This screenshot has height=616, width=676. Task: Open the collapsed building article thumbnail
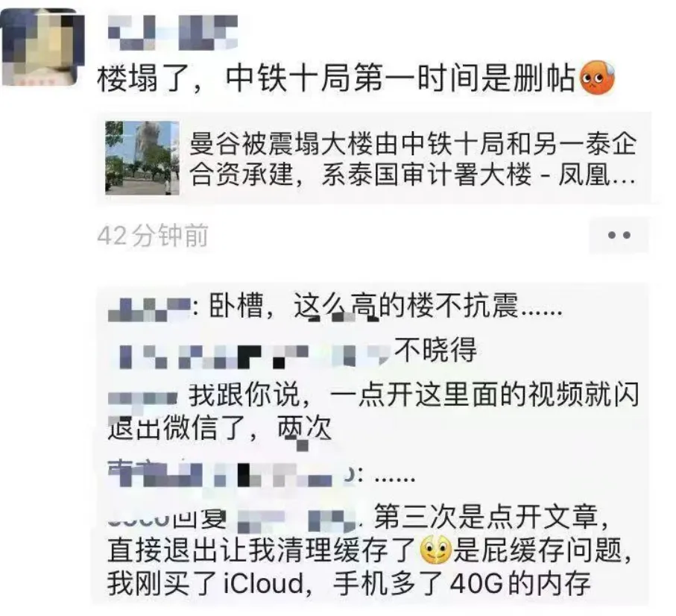[x=142, y=158]
